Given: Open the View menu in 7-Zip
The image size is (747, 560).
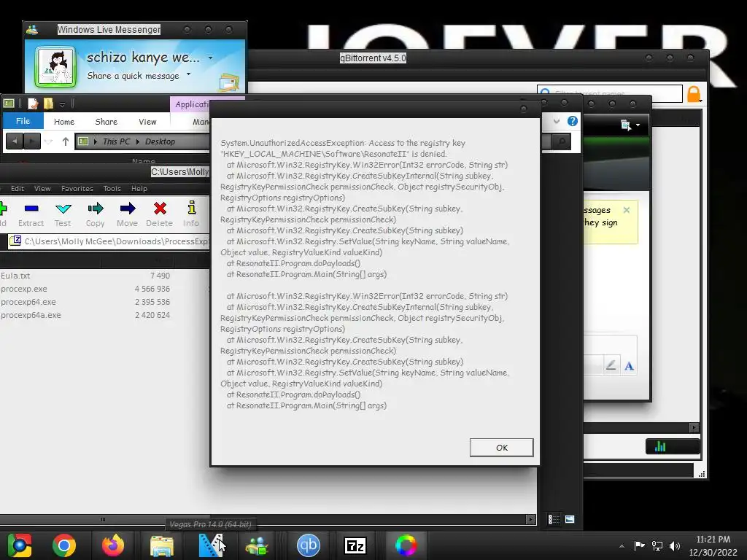Looking at the screenshot, I should tap(42, 189).
